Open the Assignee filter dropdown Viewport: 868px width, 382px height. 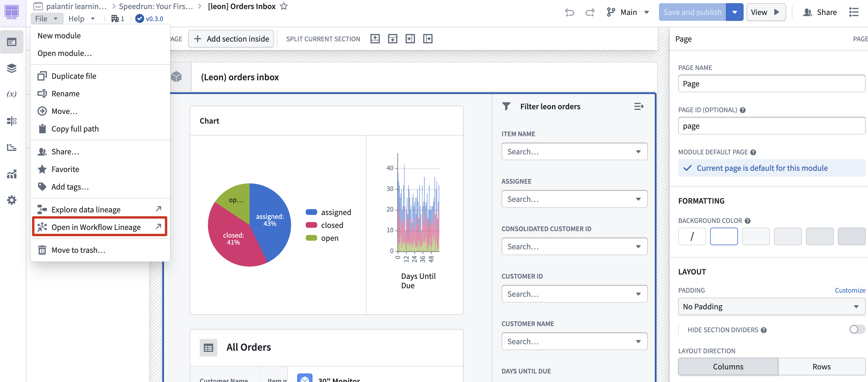[x=574, y=199]
